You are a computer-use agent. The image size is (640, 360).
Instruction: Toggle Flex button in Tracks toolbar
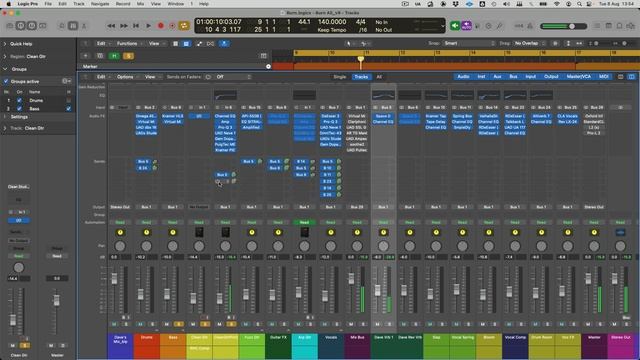(x=211, y=44)
